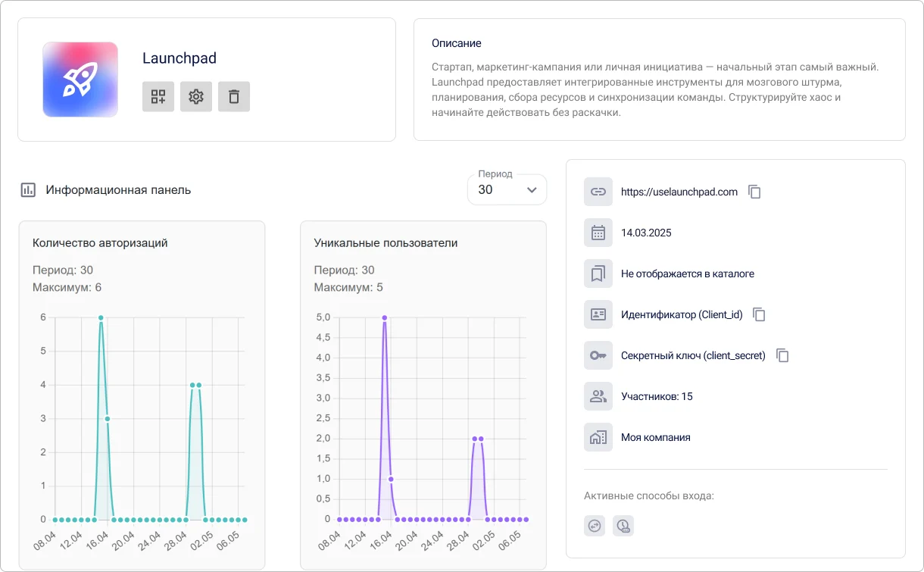The height and width of the screenshot is (572, 924).
Task: Delete the app with the trash icon
Action: point(234,97)
